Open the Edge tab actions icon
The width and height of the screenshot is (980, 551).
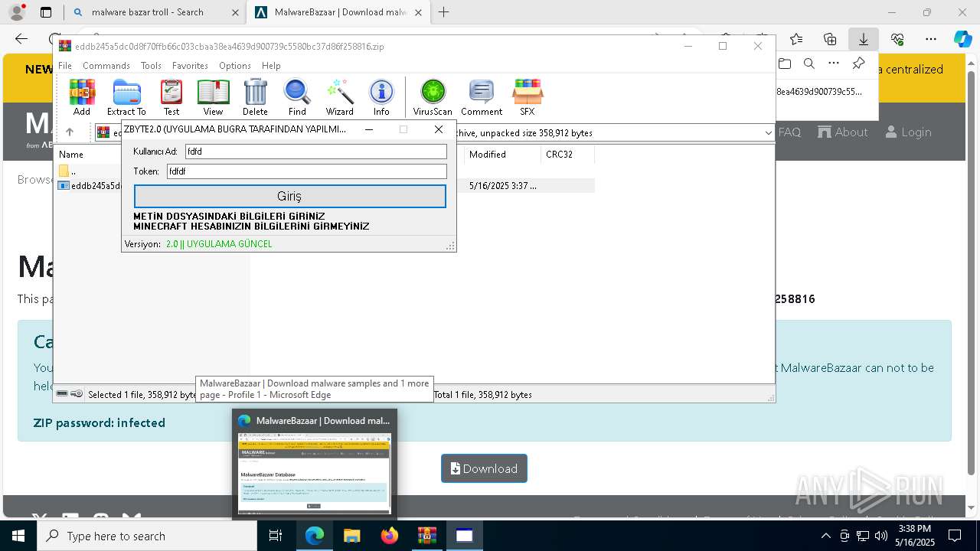click(46, 12)
